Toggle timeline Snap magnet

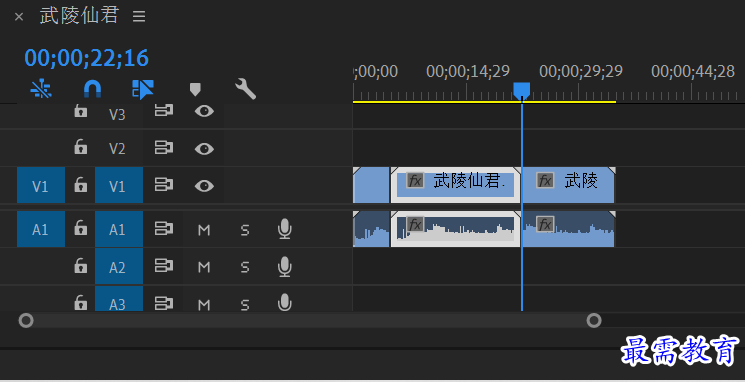point(93,89)
